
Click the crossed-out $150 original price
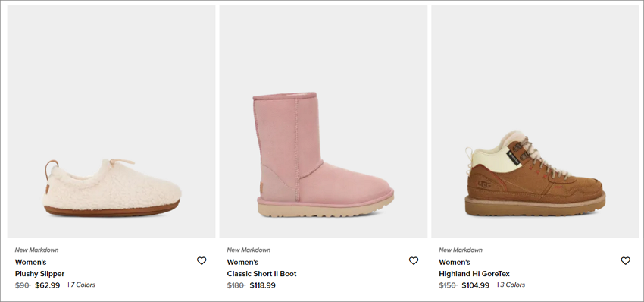[x=448, y=285]
